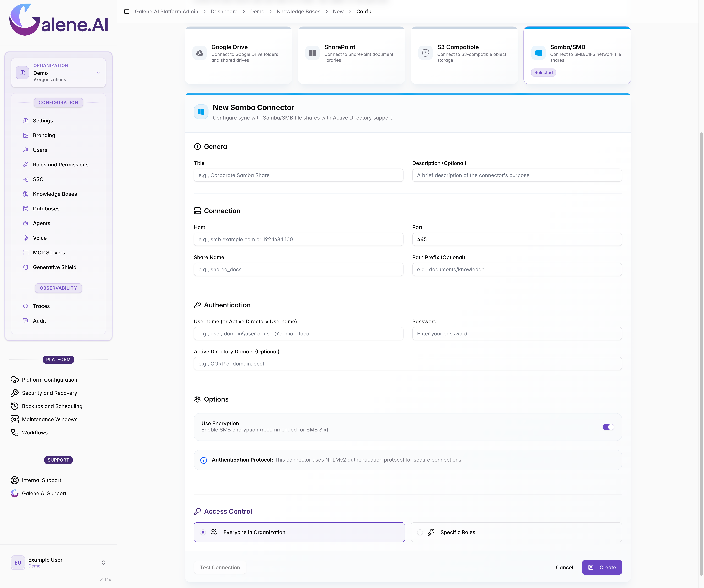
Task: Open the Generative Shield shield icon
Action: pos(25,267)
